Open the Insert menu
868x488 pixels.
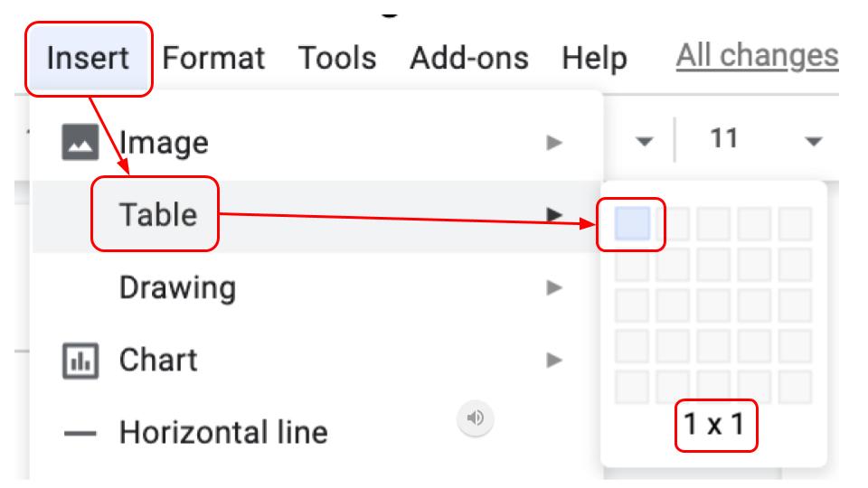tap(88, 58)
